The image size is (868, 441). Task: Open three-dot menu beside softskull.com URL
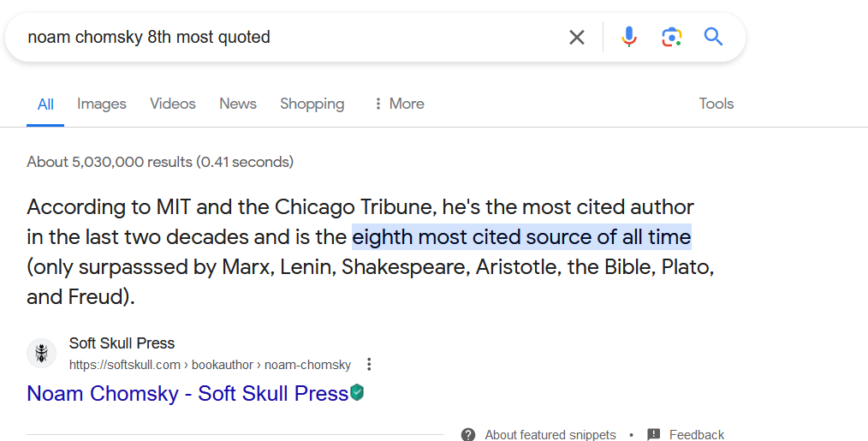(369, 365)
